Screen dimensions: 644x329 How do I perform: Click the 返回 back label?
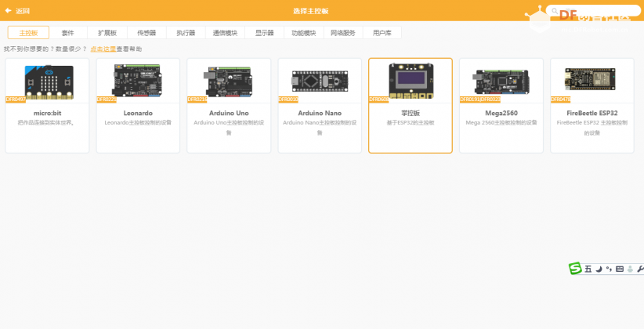coord(23,11)
